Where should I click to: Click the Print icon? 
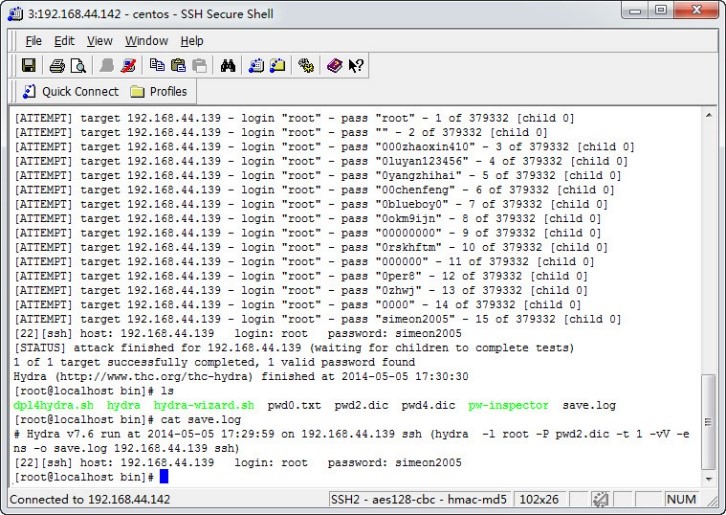(x=57, y=65)
